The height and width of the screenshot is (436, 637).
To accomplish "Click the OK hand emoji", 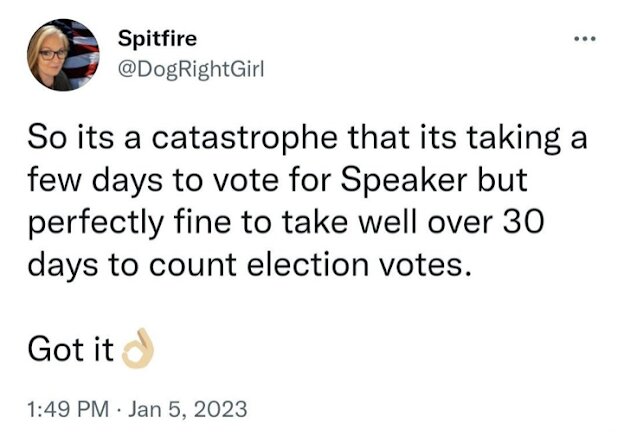I will pyautogui.click(x=138, y=349).
